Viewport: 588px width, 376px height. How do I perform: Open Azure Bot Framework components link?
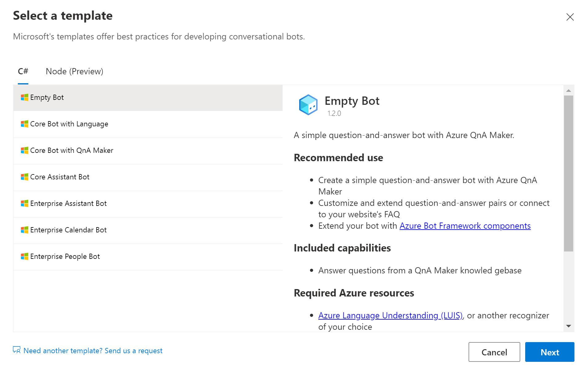coord(465,226)
